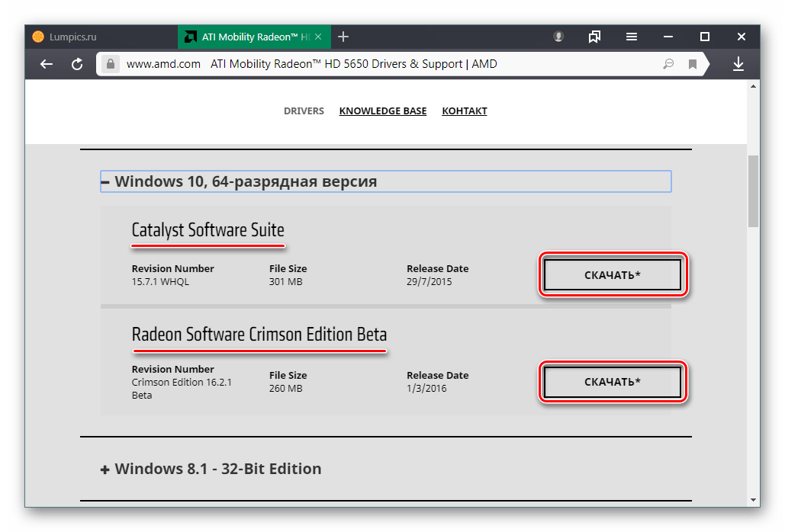Click the scrollbar up arrow
This screenshot has width=785, height=532.
pos(753,86)
